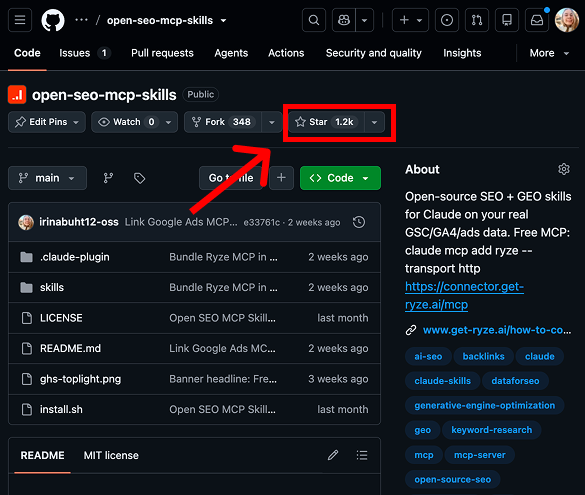Open irinabuht12-oss author link

click(79, 222)
